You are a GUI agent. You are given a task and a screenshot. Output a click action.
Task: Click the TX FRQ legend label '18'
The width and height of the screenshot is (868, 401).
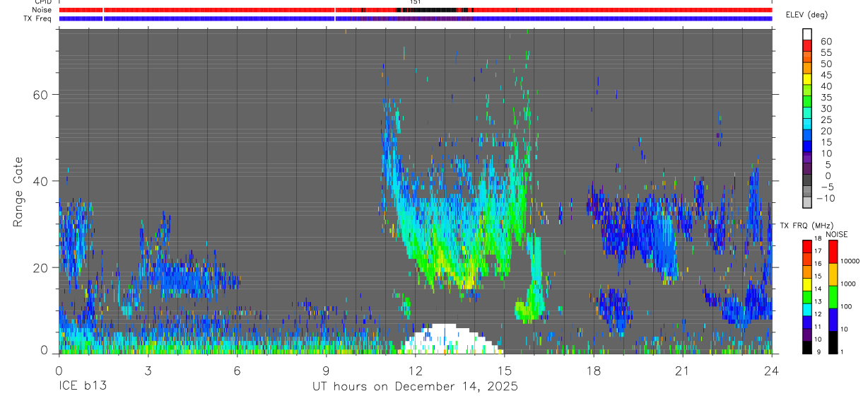click(x=818, y=239)
